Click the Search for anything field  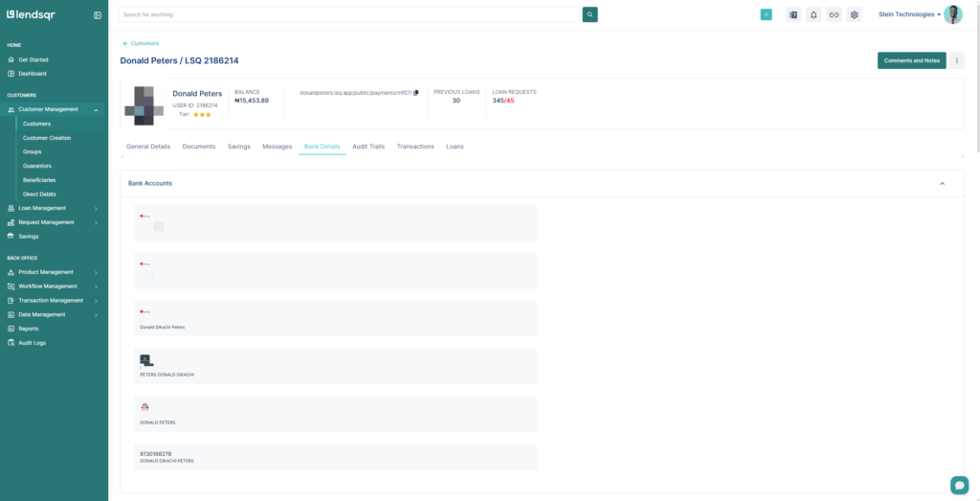(350, 14)
